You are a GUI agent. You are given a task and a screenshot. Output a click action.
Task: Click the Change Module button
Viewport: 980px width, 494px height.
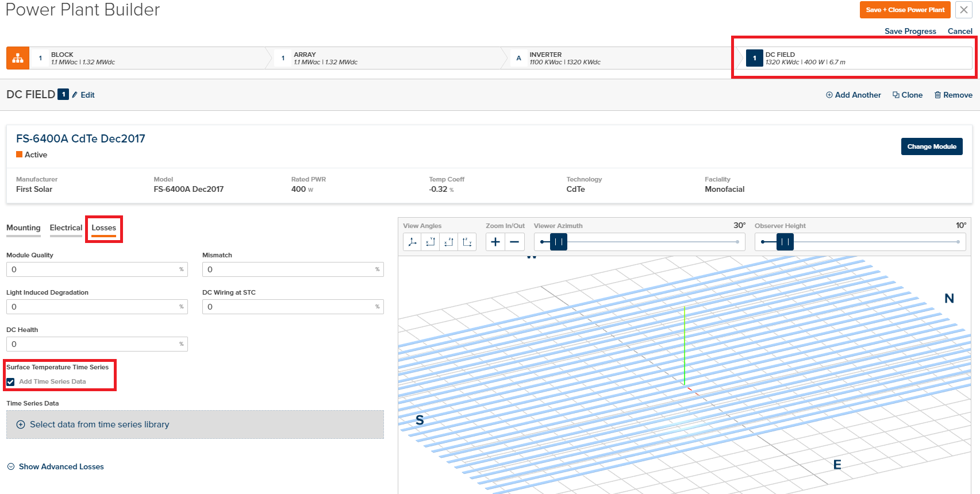tap(932, 146)
